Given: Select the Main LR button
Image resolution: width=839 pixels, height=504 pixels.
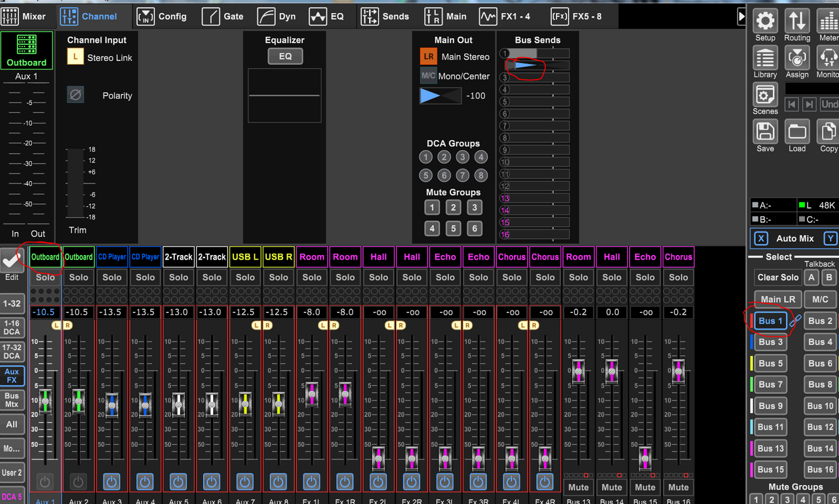Looking at the screenshot, I should point(778,300).
